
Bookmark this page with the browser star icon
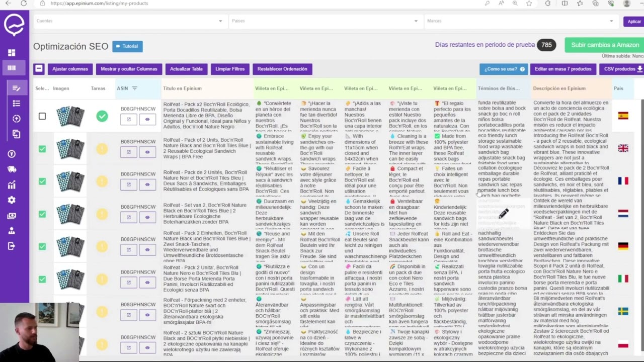529,4
